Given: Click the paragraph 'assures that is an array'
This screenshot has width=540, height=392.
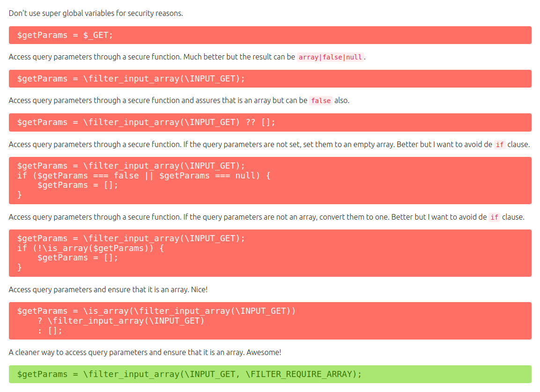Looking at the screenshot, I should click(179, 100).
